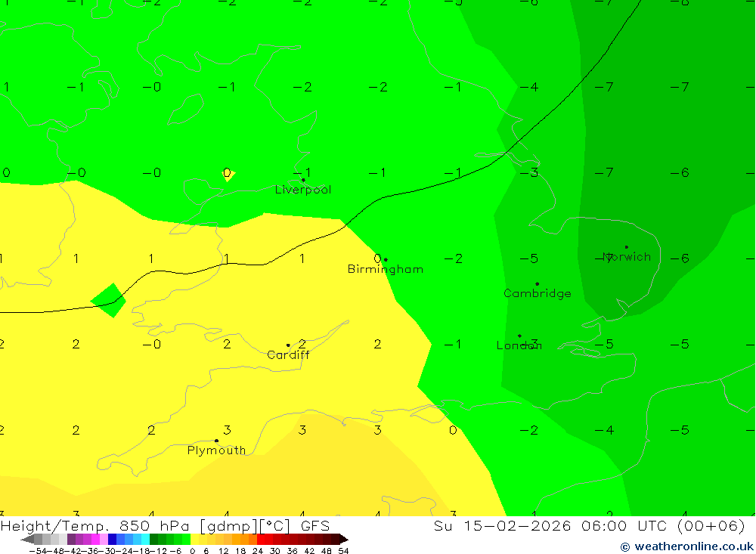Click the dark maroon right arrow of the legend
The height and width of the screenshot is (554, 756).
(344, 540)
